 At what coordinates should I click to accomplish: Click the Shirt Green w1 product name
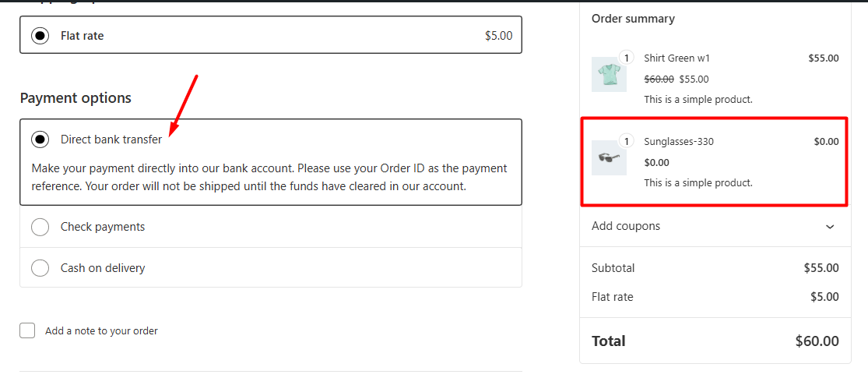pos(676,58)
